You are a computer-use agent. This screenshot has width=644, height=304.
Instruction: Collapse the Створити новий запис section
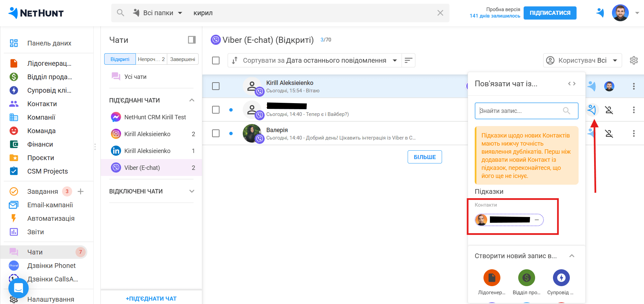(572, 256)
